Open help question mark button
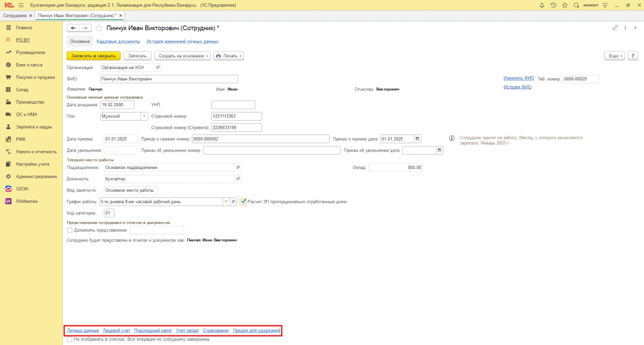 pos(633,56)
